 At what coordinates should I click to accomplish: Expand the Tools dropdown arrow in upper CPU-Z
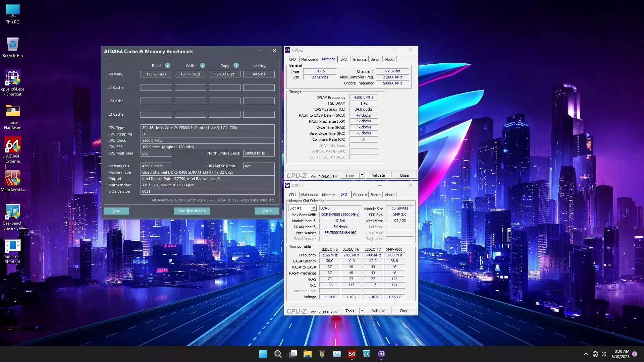pyautogui.click(x=362, y=175)
